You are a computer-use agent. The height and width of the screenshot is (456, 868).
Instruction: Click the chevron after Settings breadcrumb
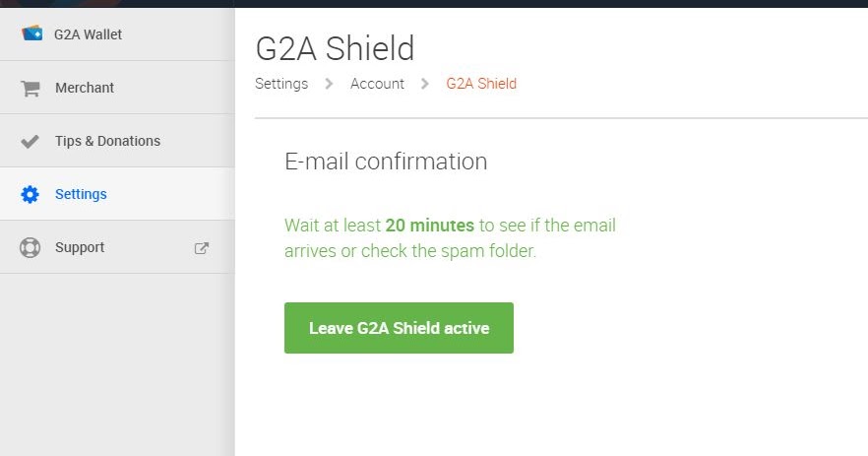[329, 84]
